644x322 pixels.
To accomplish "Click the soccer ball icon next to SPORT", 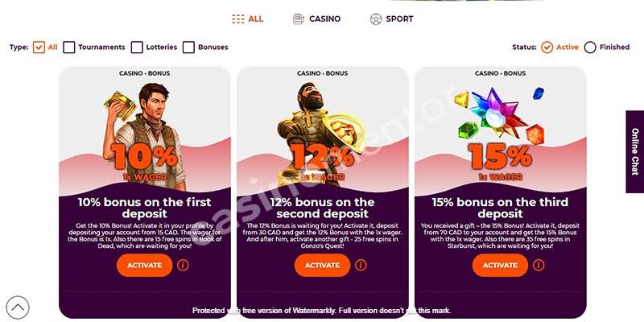I will click(x=376, y=19).
